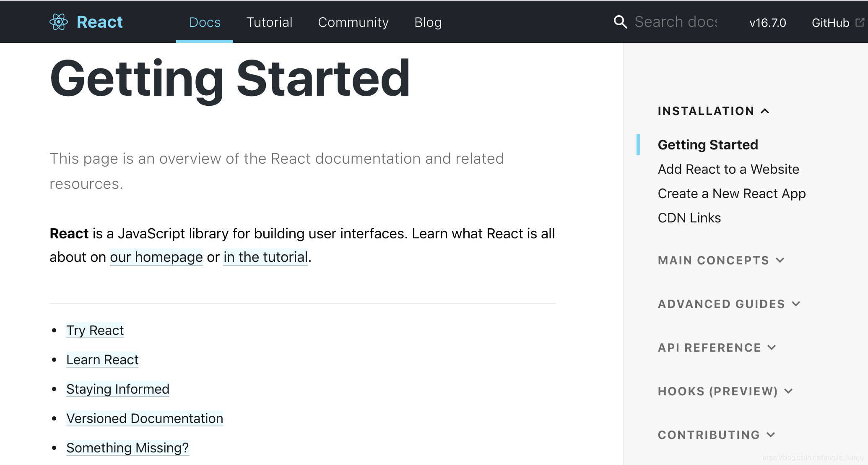Image resolution: width=868 pixels, height=465 pixels.
Task: Click the search magnifier icon
Action: click(620, 22)
